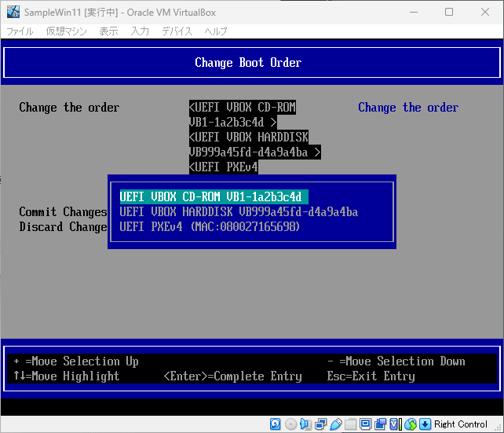Click the CPU virtualization status icon
This screenshot has height=433, width=504.
pyautogui.click(x=396, y=424)
